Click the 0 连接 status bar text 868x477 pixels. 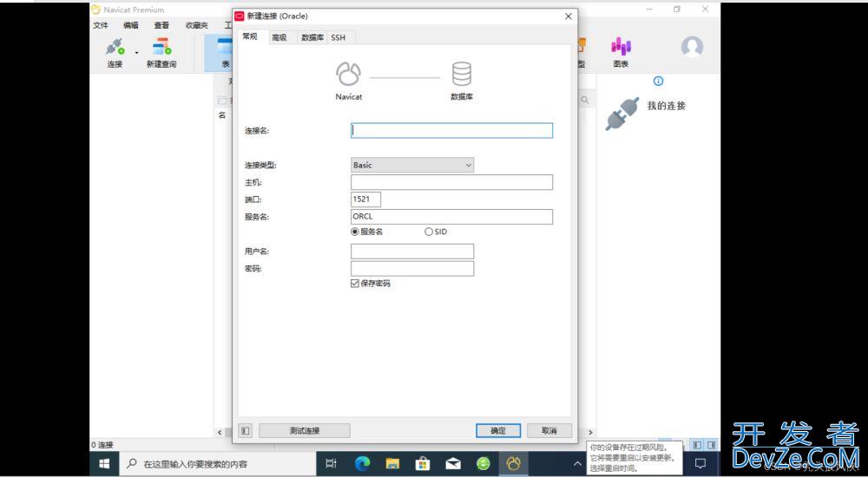click(102, 445)
